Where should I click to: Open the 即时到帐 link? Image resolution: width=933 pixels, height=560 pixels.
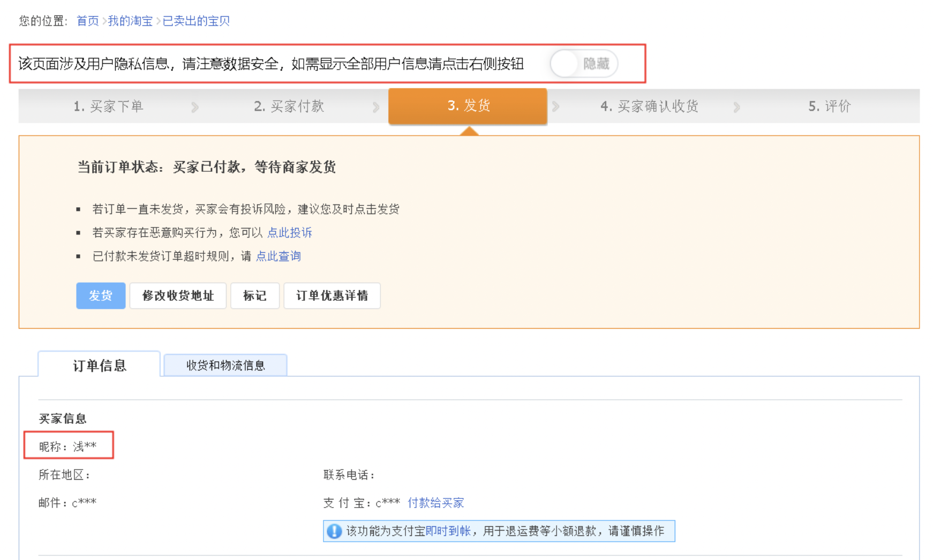(x=448, y=531)
